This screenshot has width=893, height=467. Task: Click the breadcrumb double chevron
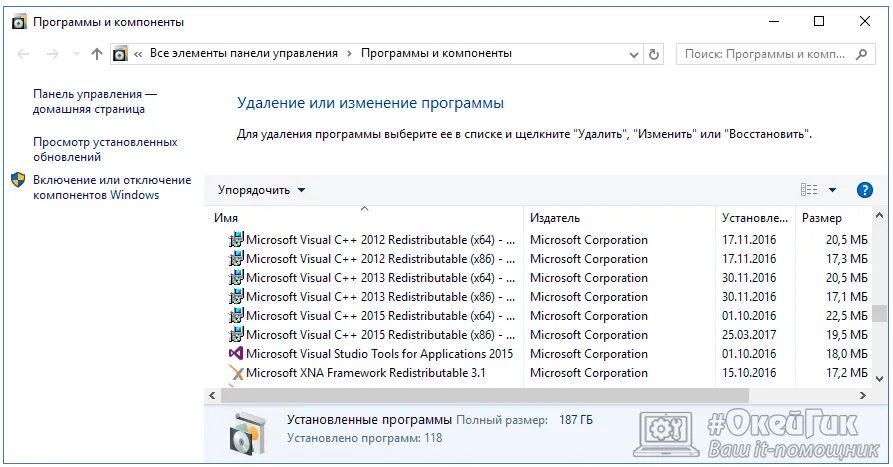138,55
